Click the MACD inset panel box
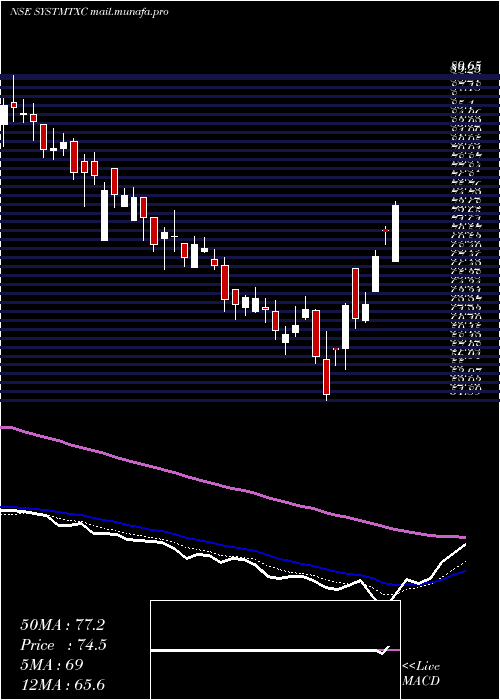Image resolution: width=500 pixels, height=700 pixels. click(275, 650)
